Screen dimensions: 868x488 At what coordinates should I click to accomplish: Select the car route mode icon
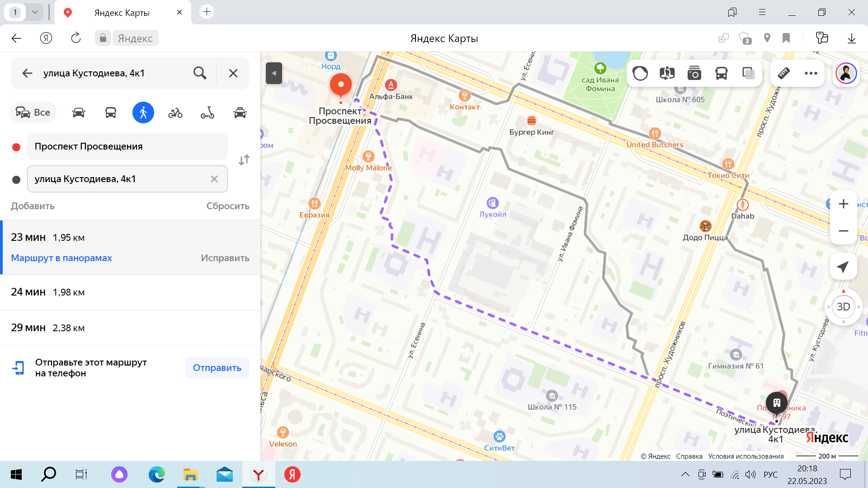(78, 113)
